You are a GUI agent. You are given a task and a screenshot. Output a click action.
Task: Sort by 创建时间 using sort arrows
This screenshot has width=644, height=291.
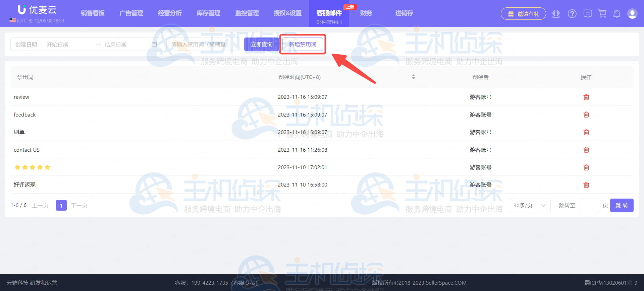tap(413, 77)
